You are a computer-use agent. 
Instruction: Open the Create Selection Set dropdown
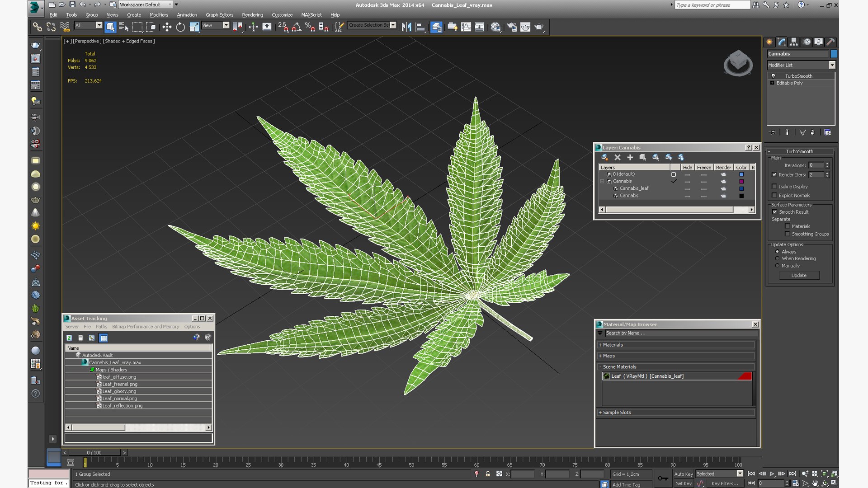pyautogui.click(x=393, y=25)
